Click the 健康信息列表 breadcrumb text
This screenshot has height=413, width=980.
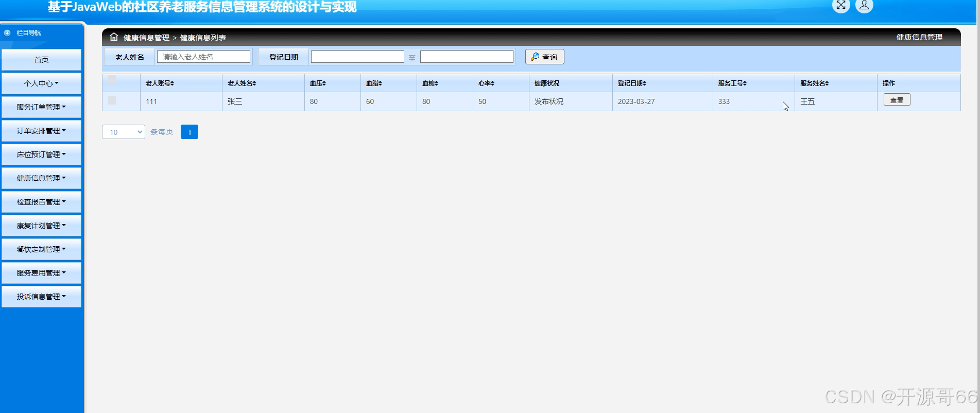(203, 38)
